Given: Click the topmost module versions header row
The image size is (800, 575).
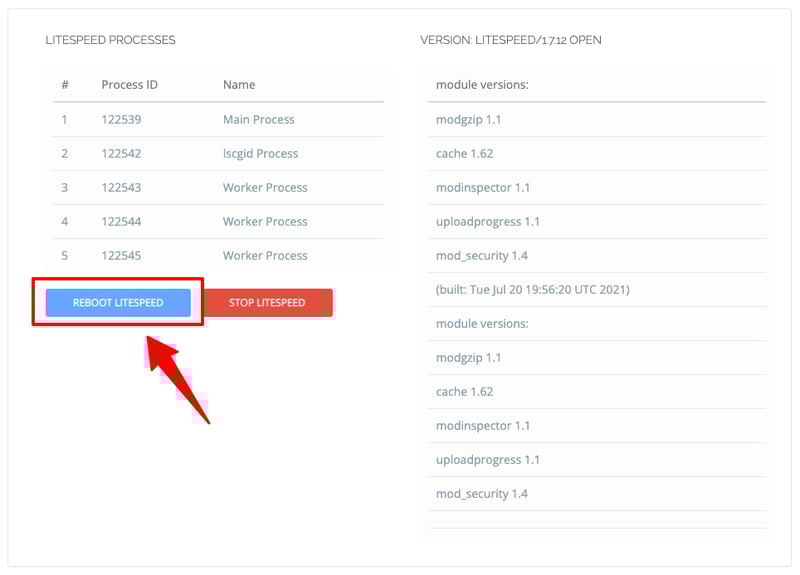Looking at the screenshot, I should (482, 85).
